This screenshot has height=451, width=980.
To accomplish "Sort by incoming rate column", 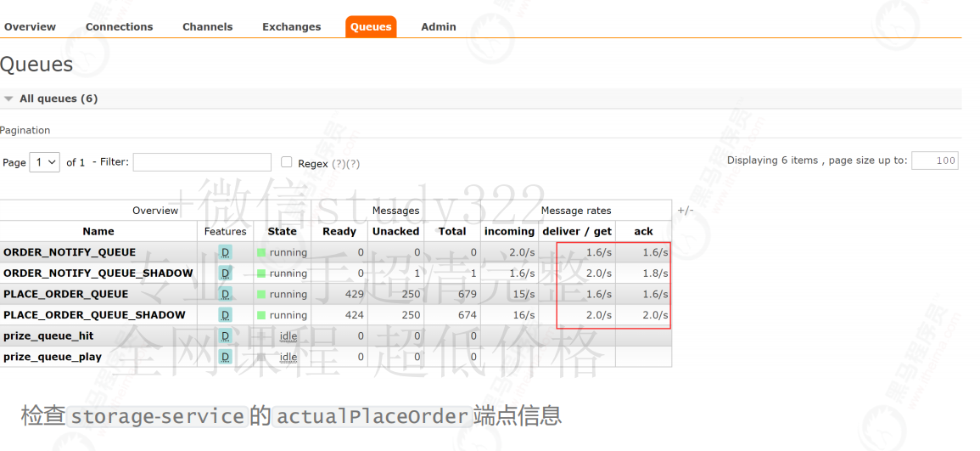I will tap(510, 231).
